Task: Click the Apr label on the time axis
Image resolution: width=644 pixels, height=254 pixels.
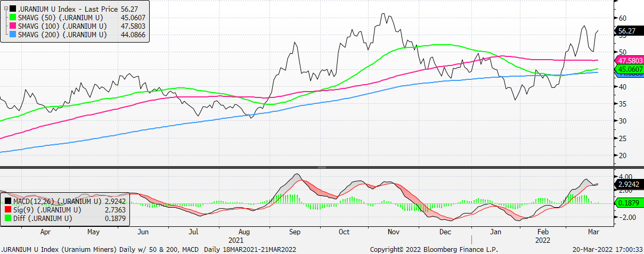Action: point(45,233)
